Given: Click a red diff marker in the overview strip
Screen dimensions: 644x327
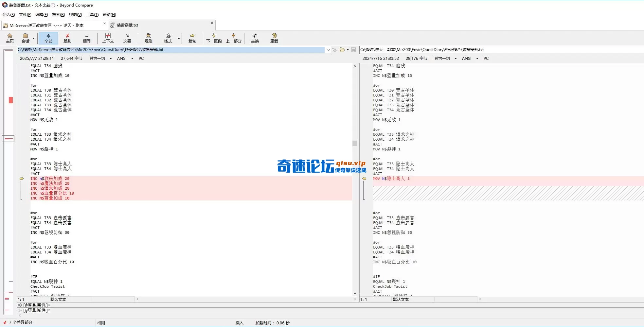Looking at the screenshot, I should 11,100.
